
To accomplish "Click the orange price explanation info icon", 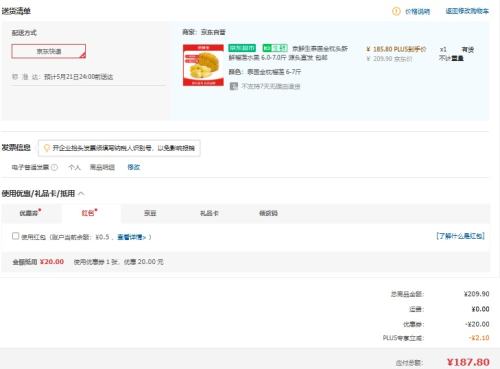I will point(396,11).
